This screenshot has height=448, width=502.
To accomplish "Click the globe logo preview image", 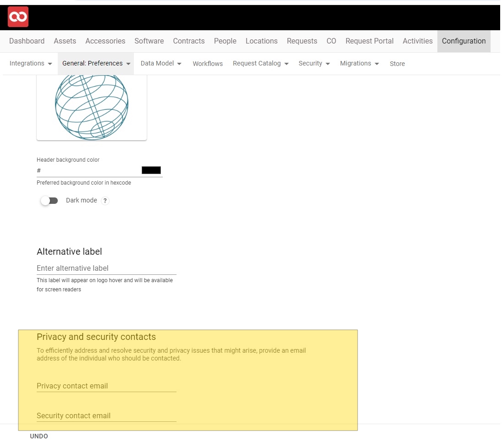I will tap(92, 107).
